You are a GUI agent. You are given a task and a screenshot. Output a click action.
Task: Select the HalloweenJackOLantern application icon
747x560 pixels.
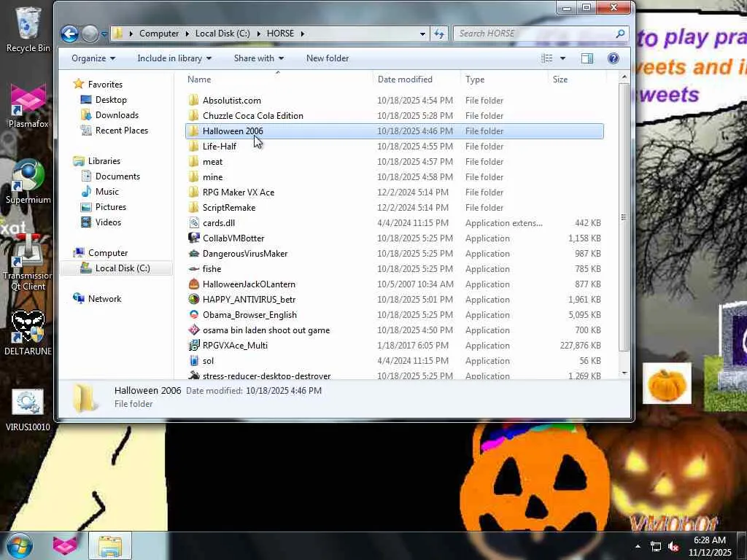193,284
